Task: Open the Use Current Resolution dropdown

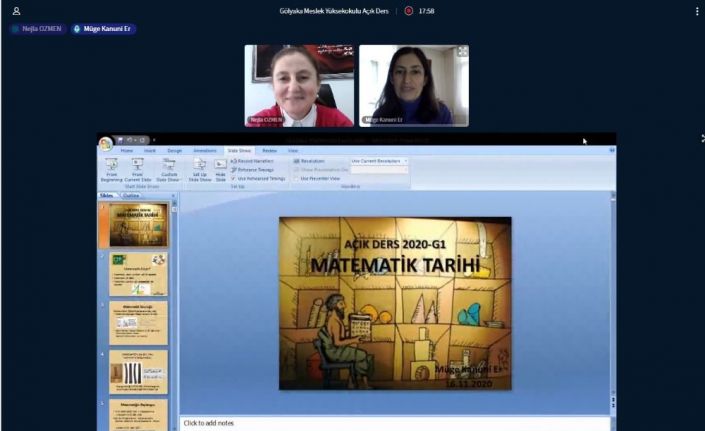Action: [379, 161]
